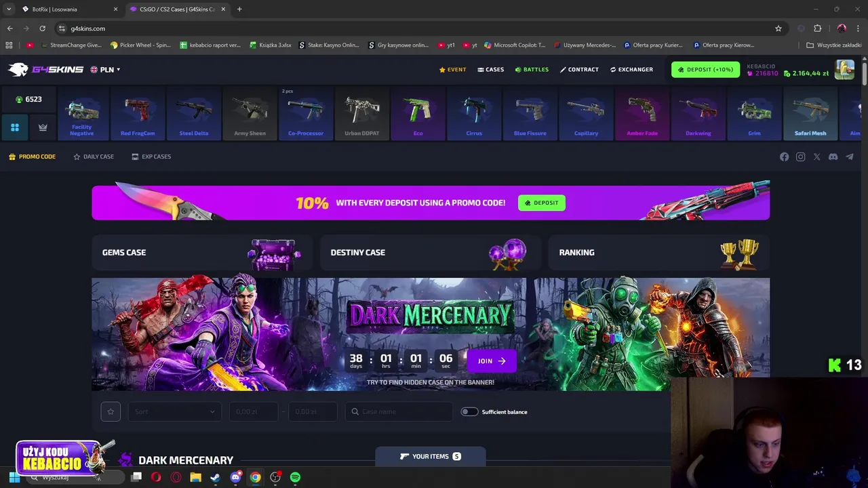Click the maximum price input field

coord(313,411)
